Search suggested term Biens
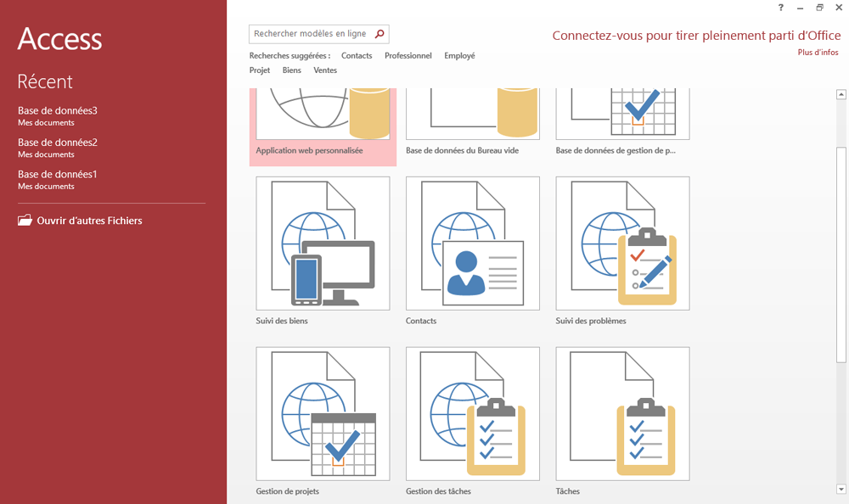This screenshot has width=849, height=504. pos(292,70)
